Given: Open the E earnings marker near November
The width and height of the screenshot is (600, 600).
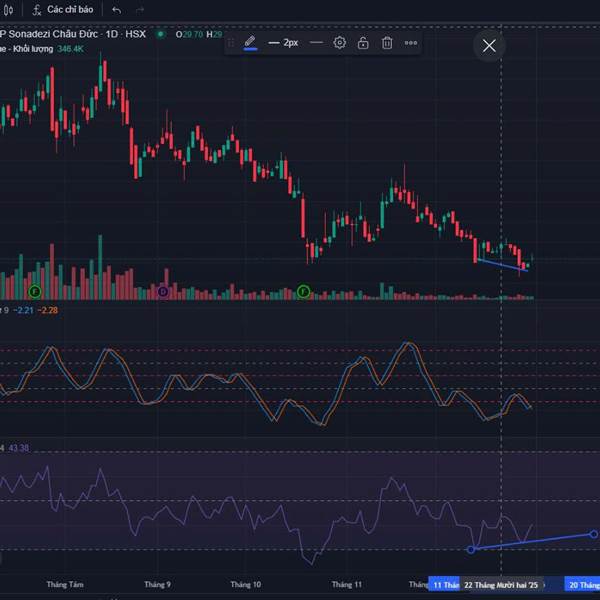Looking at the screenshot, I should (303, 292).
